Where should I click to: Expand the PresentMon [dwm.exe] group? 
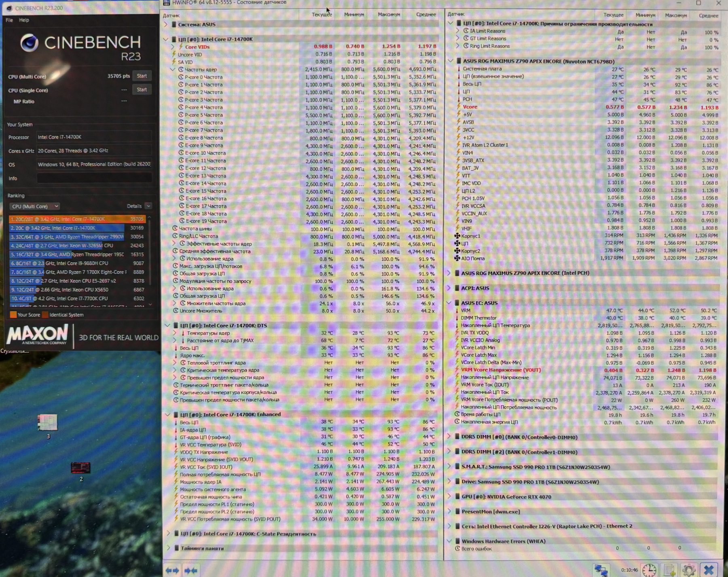coord(449,511)
